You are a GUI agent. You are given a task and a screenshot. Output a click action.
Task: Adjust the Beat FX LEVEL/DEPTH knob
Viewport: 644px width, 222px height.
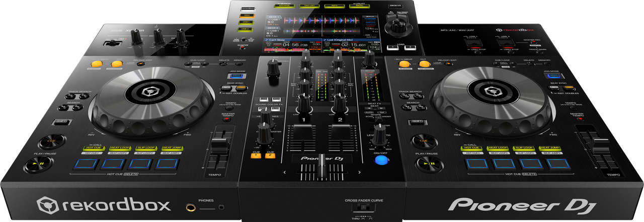point(380,135)
